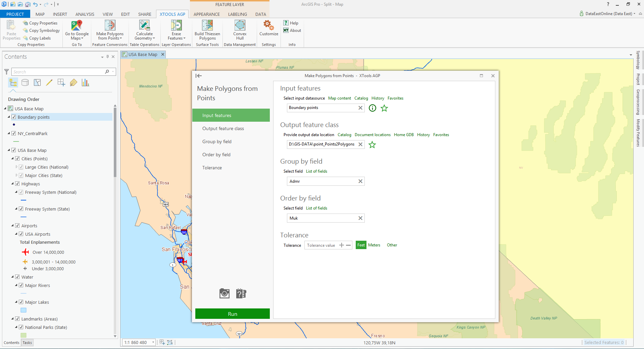This screenshot has width=644, height=349.
Task: Open Map content link for input
Action: point(340,98)
